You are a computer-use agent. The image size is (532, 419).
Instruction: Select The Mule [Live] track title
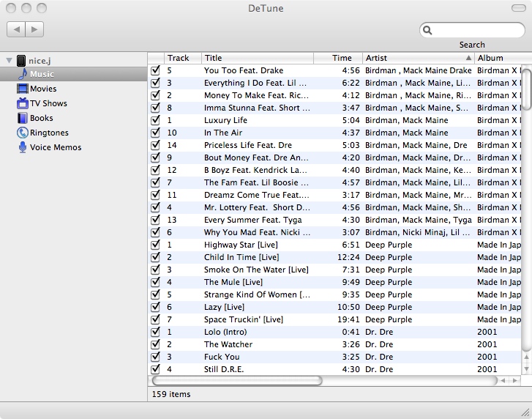233,282
